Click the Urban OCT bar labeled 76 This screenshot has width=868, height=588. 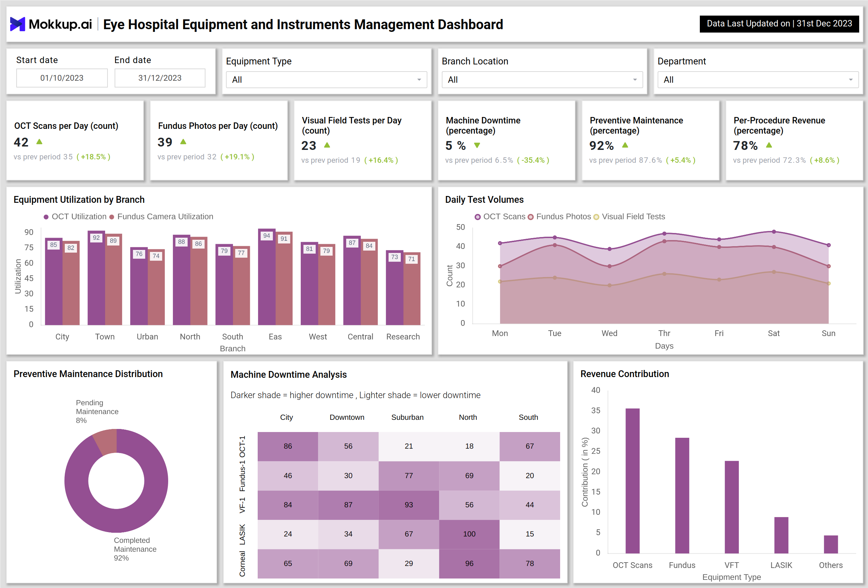(139, 286)
